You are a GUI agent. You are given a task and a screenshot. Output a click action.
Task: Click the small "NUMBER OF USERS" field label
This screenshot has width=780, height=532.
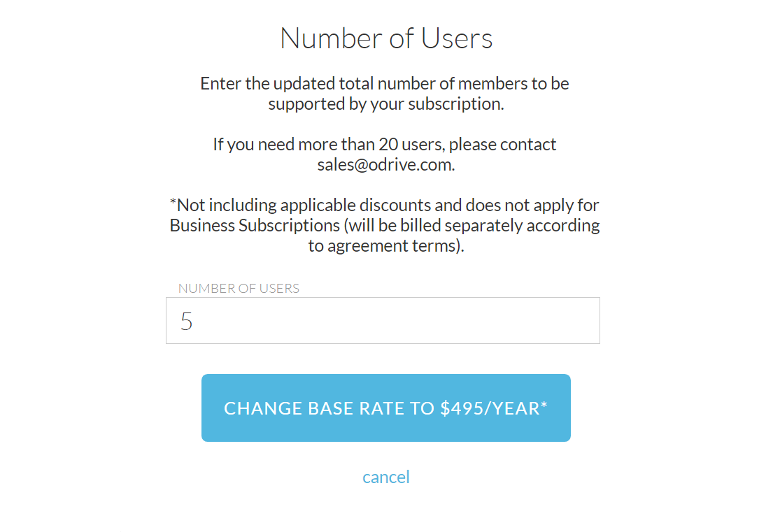pos(239,289)
